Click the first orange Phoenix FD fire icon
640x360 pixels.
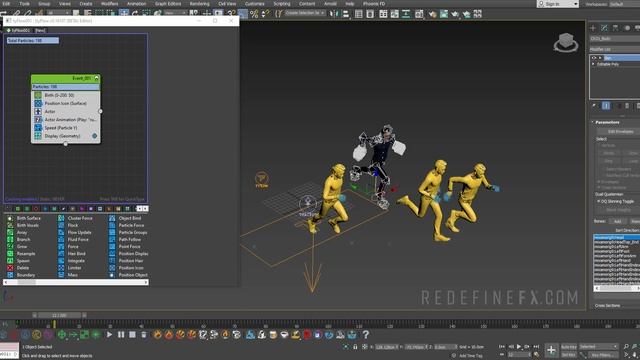click(157, 335)
